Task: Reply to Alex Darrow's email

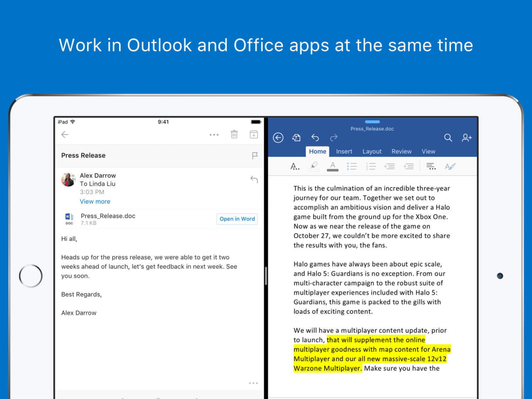Action: pos(254,179)
